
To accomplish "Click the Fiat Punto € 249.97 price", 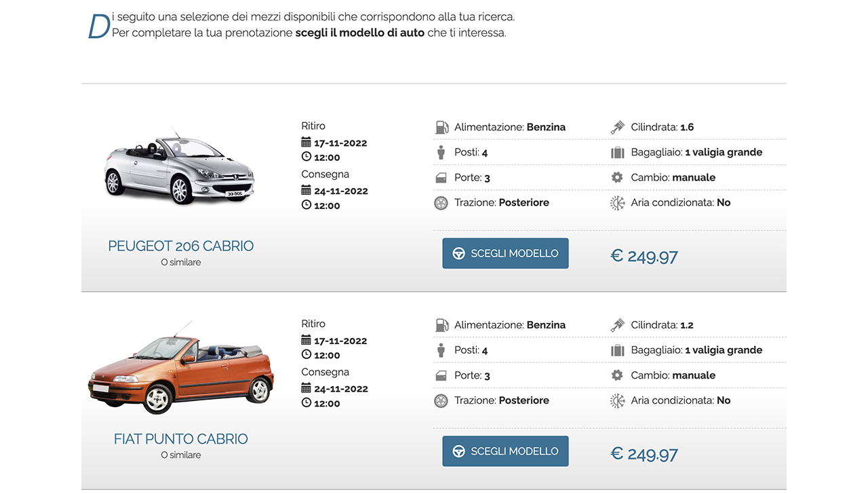I will (644, 454).
